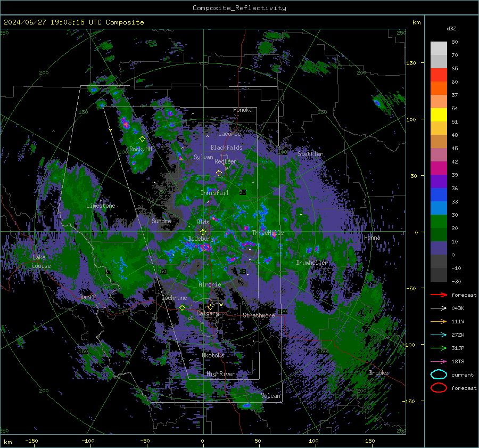The image size is (479, 448).
Task: Click the 100 tick on the right axis
Action: point(411,119)
